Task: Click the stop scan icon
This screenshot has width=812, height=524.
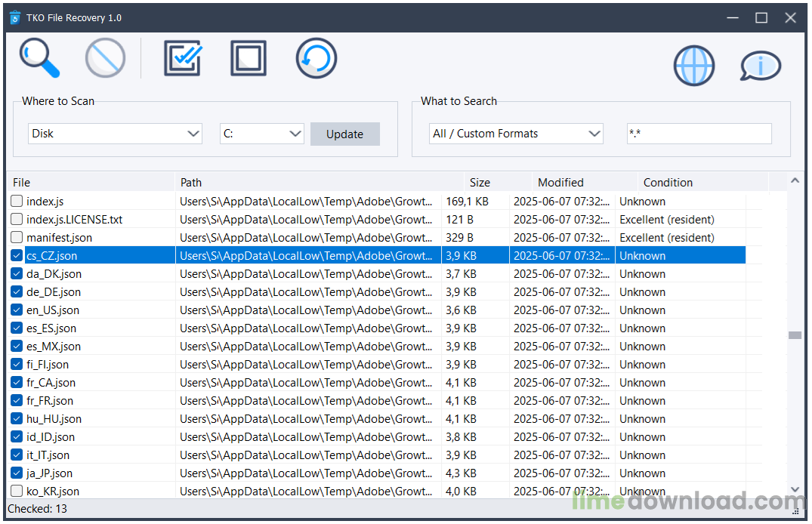Action: click(x=105, y=58)
